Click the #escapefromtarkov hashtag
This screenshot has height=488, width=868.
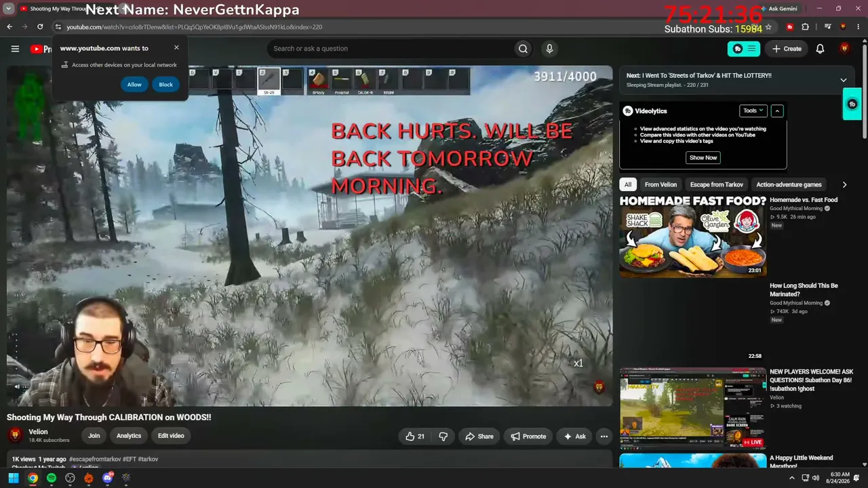pos(95,459)
